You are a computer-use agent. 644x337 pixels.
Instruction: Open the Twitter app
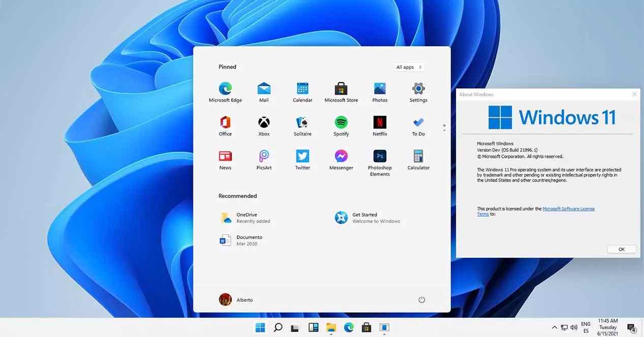pyautogui.click(x=303, y=159)
